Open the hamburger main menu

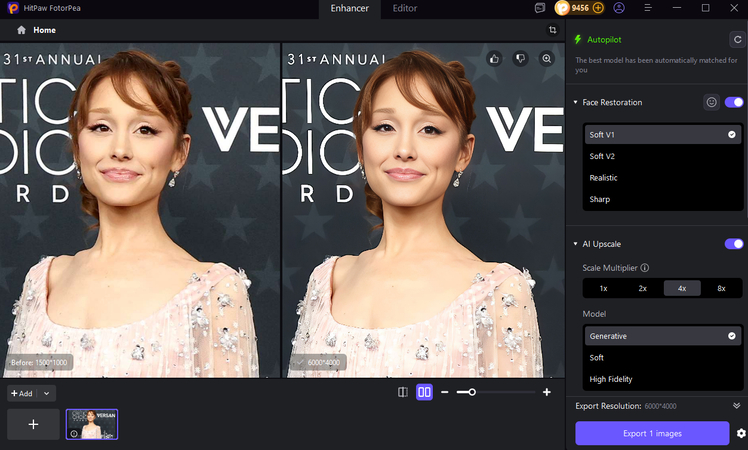(x=648, y=8)
